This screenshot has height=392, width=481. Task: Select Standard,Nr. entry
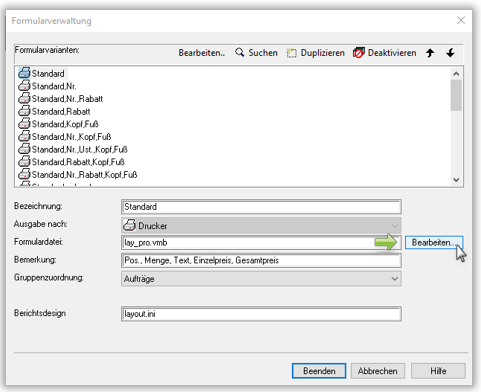click(54, 86)
